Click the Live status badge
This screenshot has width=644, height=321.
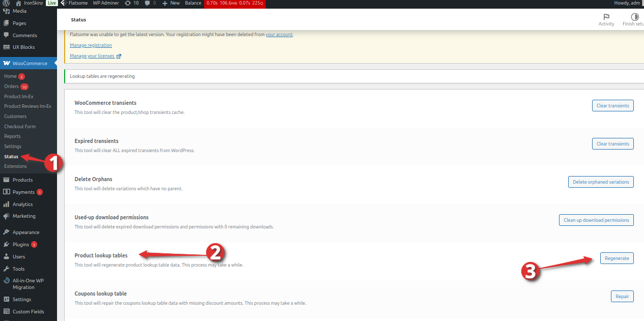coord(51,3)
